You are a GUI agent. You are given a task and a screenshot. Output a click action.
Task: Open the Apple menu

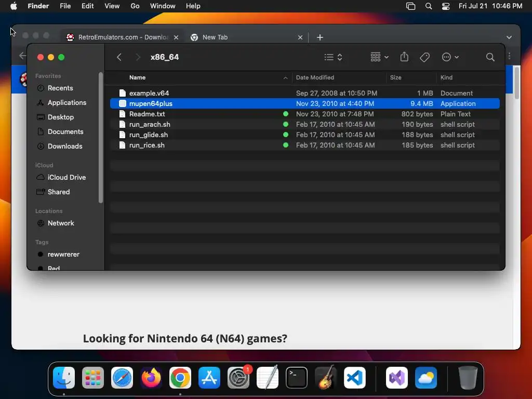click(x=14, y=6)
